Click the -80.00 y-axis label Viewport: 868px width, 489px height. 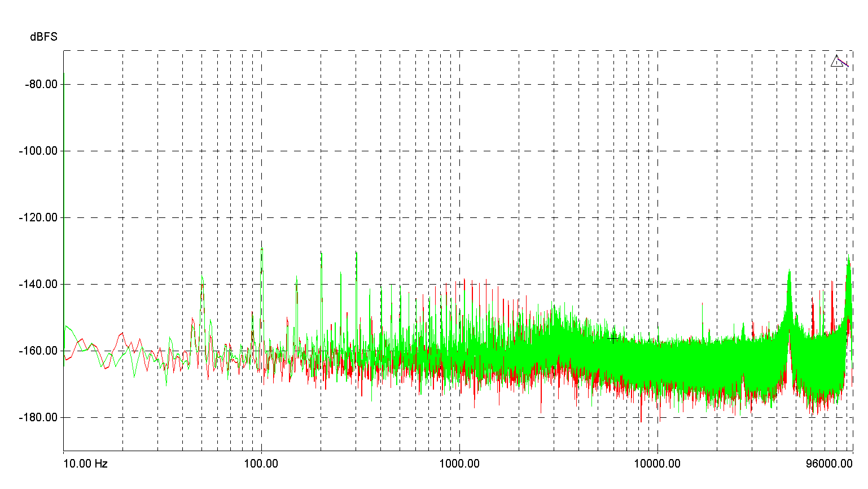41,84
